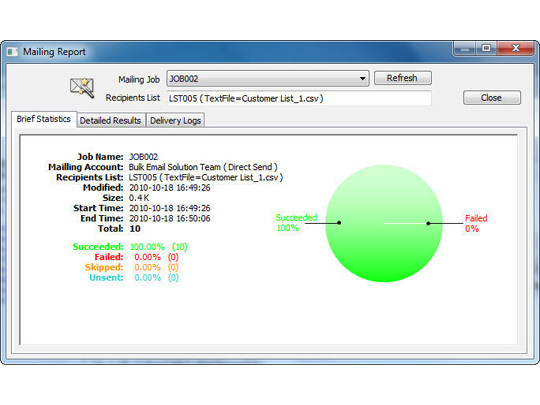
Task: Click the Modified date 2010-10-18 16:49:26
Action: click(x=169, y=188)
